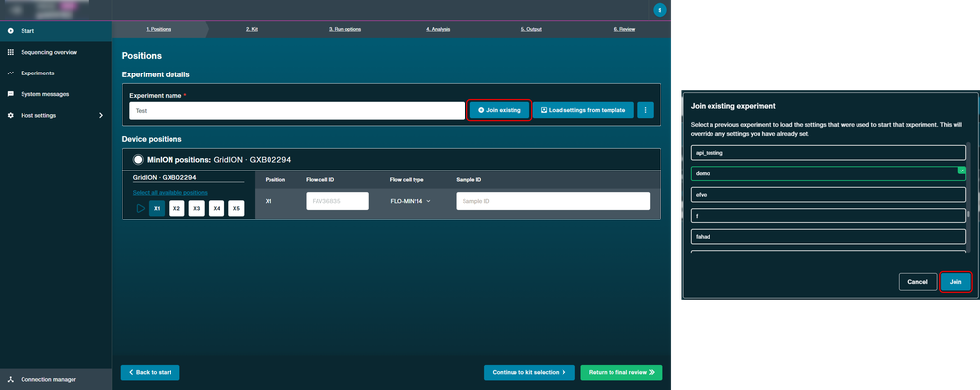Click the GridION - GXB02294 device label
This screenshot has width=980, height=390.
(x=165, y=177)
